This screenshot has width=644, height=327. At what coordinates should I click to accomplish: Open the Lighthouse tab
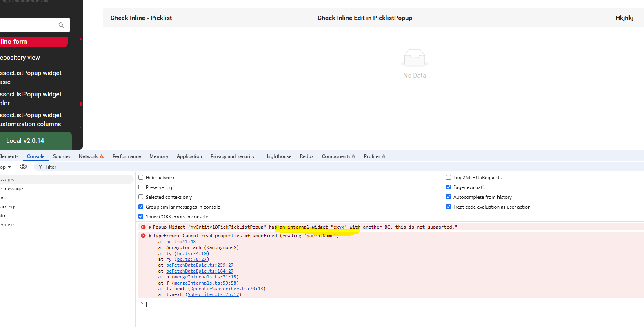click(x=279, y=156)
